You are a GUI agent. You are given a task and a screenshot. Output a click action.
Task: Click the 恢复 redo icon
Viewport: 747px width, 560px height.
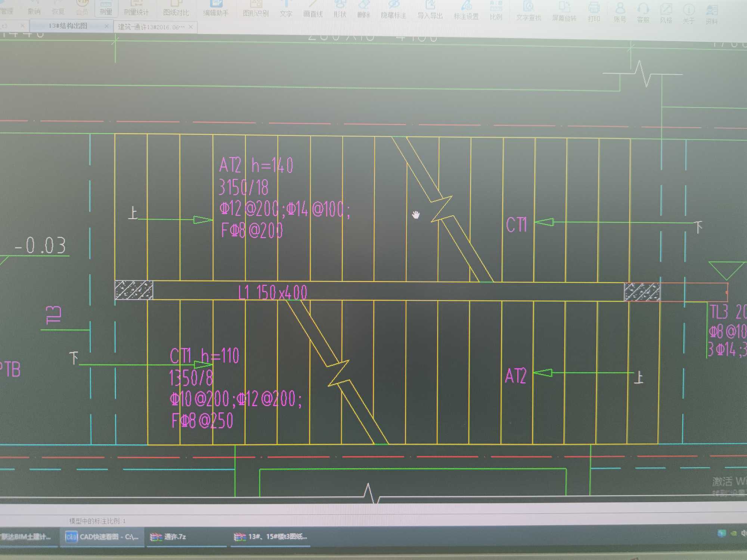(58, 7)
